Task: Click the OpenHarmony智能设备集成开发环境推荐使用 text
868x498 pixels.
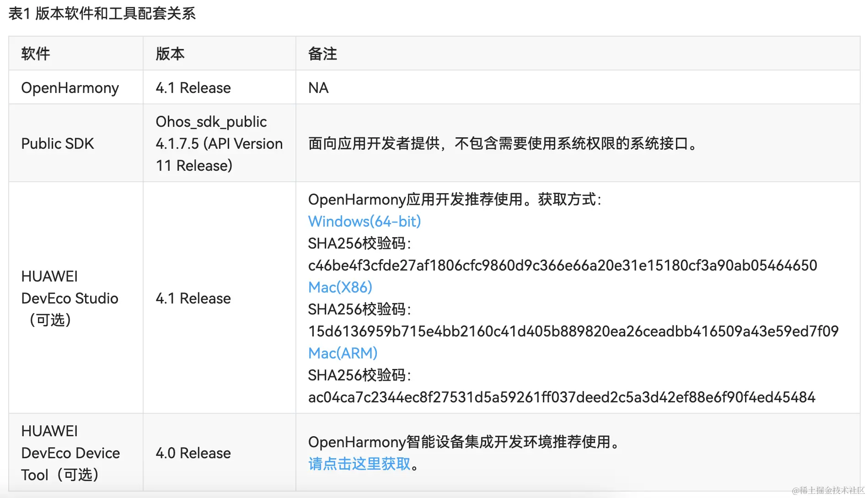Action: 464,442
